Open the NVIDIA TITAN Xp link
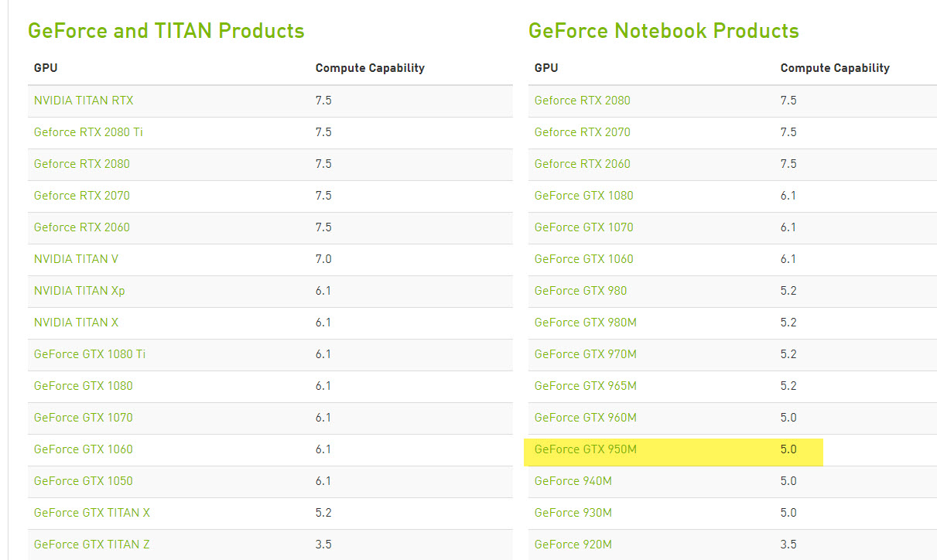 [79, 291]
